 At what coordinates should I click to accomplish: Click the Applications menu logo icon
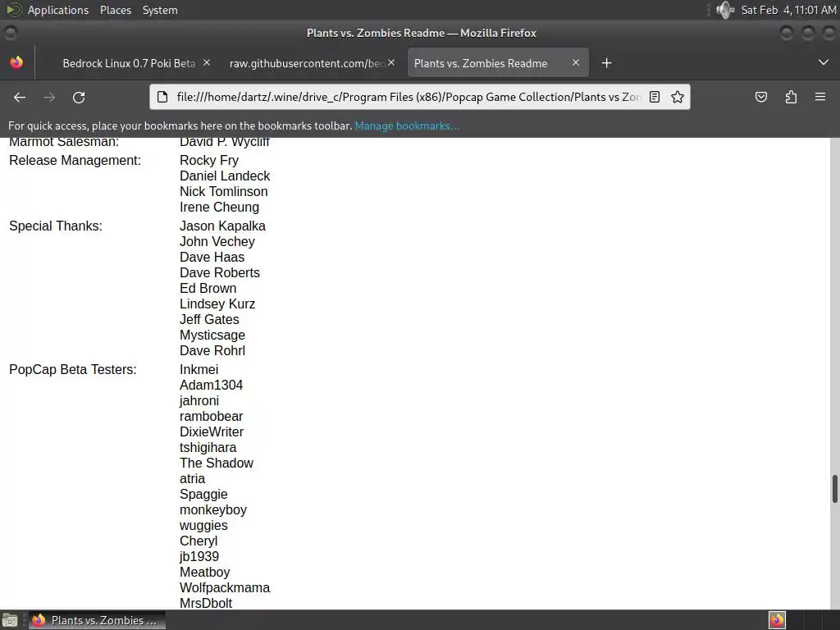(14, 10)
